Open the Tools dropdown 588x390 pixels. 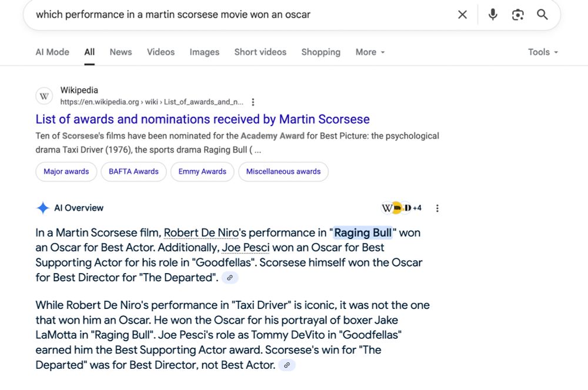coord(542,52)
